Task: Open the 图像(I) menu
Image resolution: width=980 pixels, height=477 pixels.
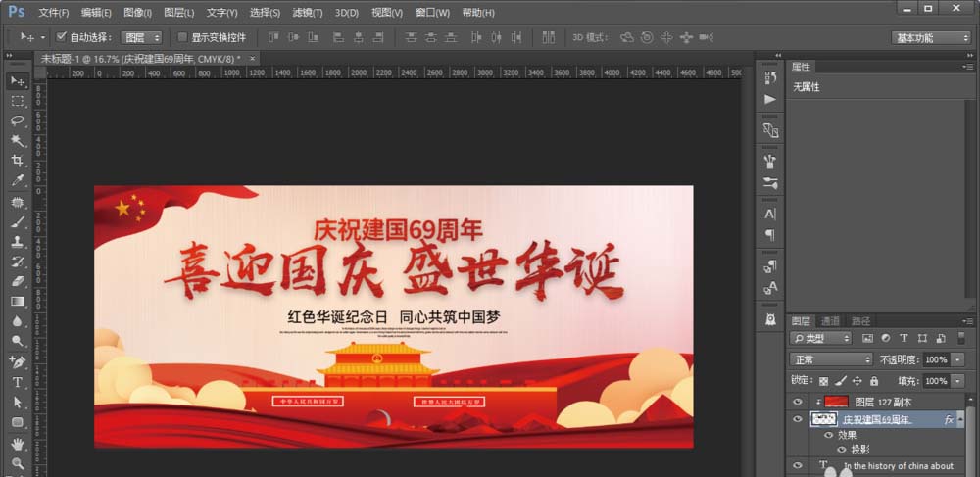Action: coord(137,13)
